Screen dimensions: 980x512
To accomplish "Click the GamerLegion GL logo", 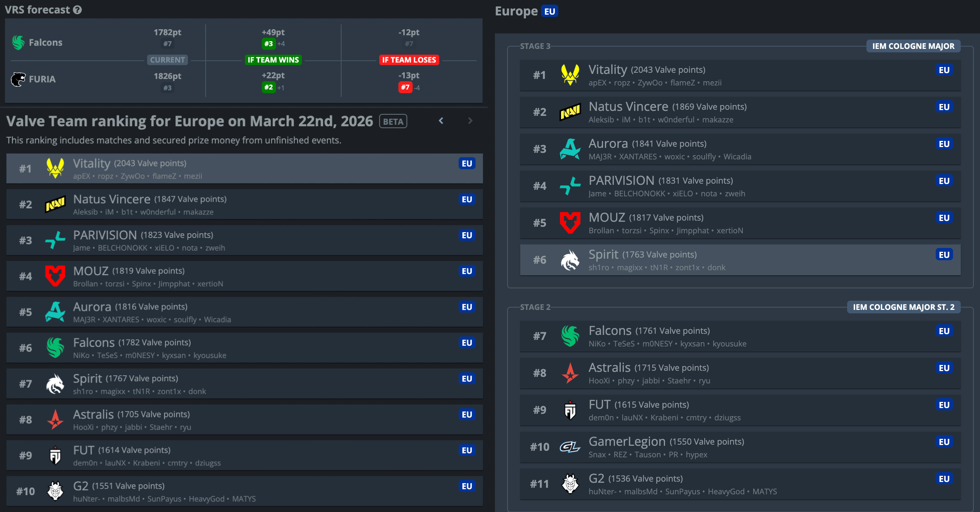I will (570, 447).
